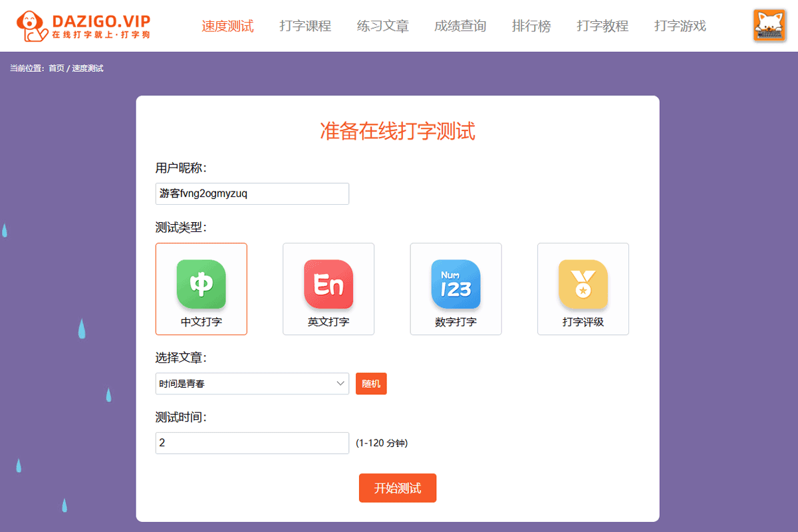Open the 成绩查询 page
This screenshot has width=798, height=532.
pos(460,26)
